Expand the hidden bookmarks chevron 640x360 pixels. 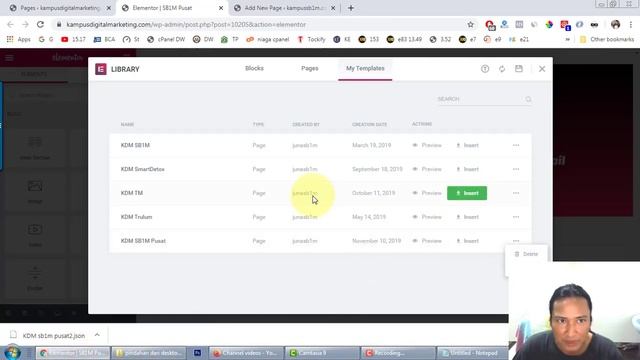click(x=567, y=39)
